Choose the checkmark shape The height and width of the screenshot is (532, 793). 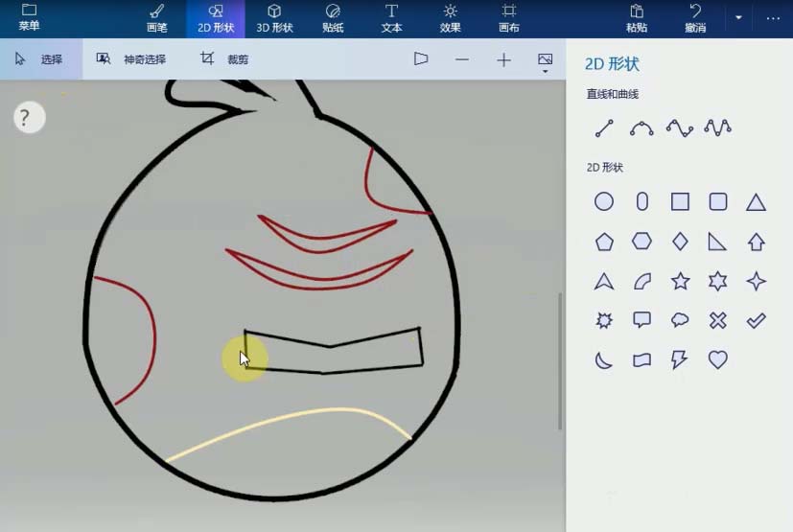756,320
